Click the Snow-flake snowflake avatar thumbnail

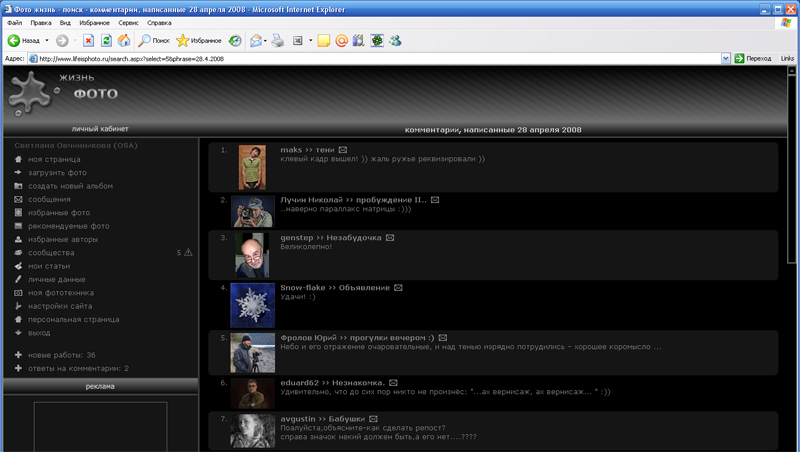point(253,305)
